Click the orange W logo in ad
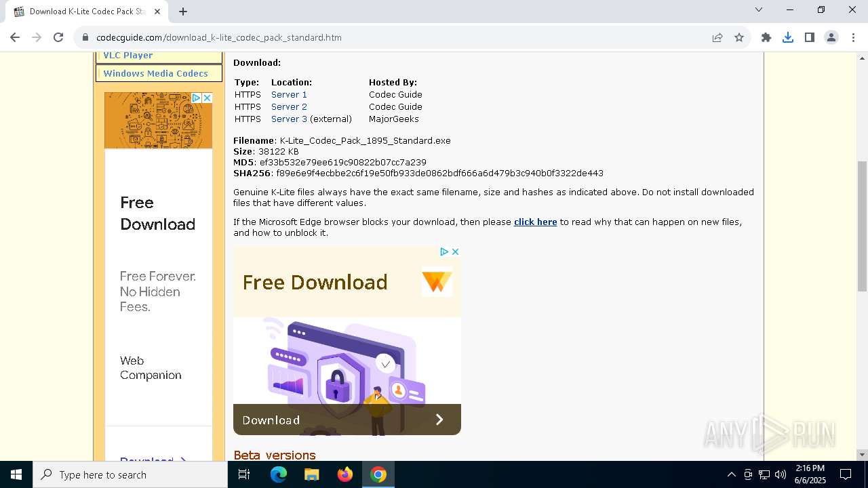The width and height of the screenshot is (868, 488). (x=437, y=282)
